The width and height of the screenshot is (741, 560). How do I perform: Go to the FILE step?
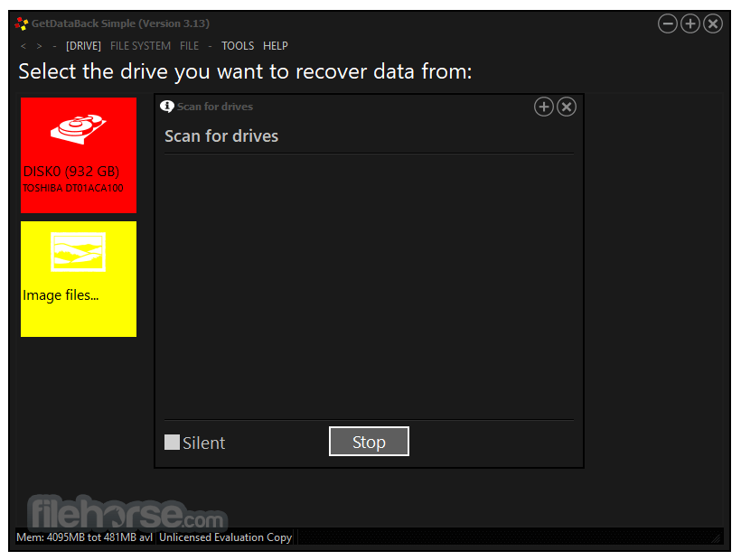click(189, 46)
